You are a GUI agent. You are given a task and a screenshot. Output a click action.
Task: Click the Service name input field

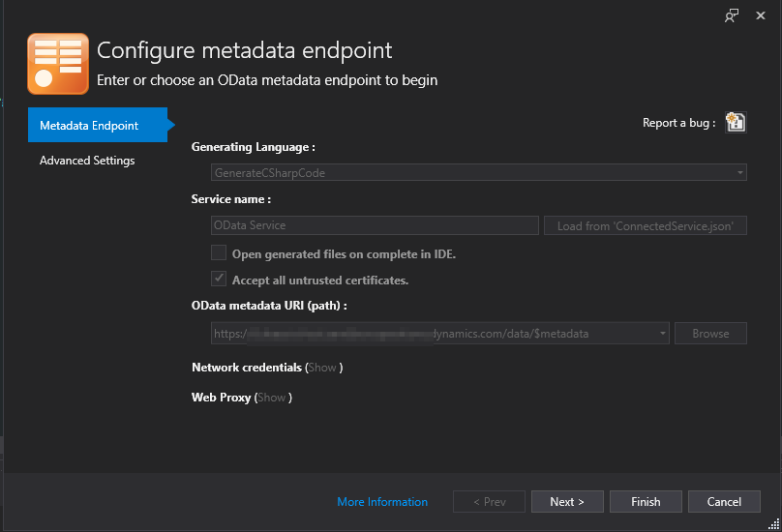[375, 225]
